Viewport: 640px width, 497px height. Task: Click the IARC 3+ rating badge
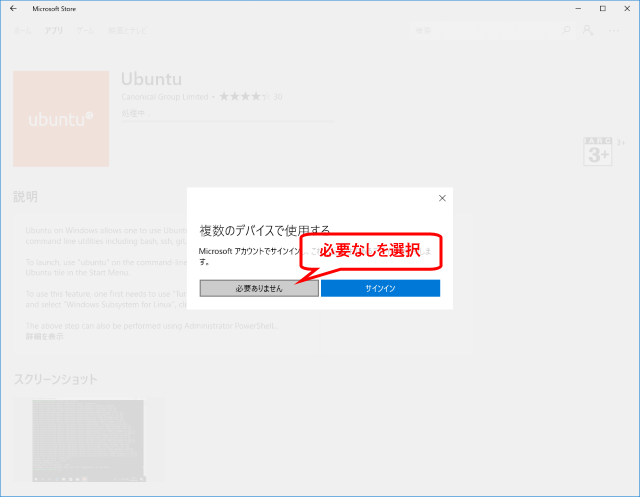pos(598,151)
